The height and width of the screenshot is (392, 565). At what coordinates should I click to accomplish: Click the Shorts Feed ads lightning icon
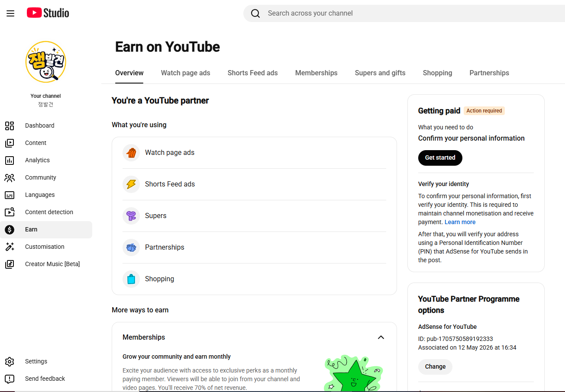[x=131, y=184]
